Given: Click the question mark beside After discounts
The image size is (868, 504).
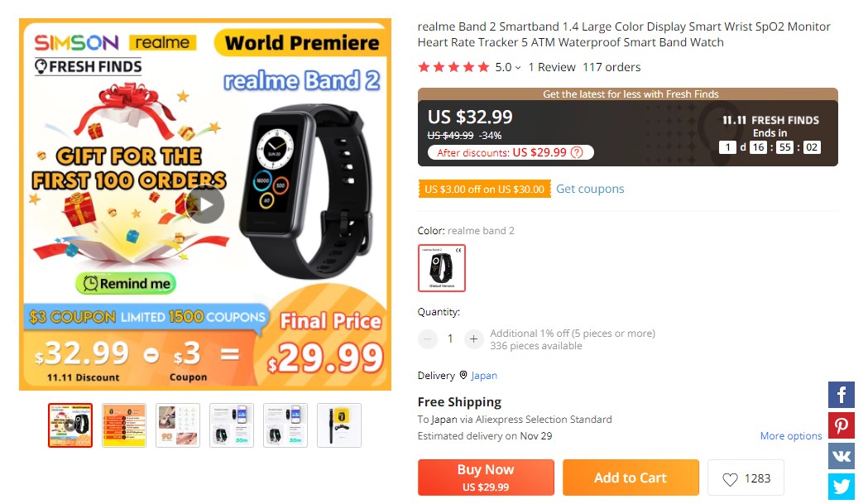Looking at the screenshot, I should click(x=577, y=152).
